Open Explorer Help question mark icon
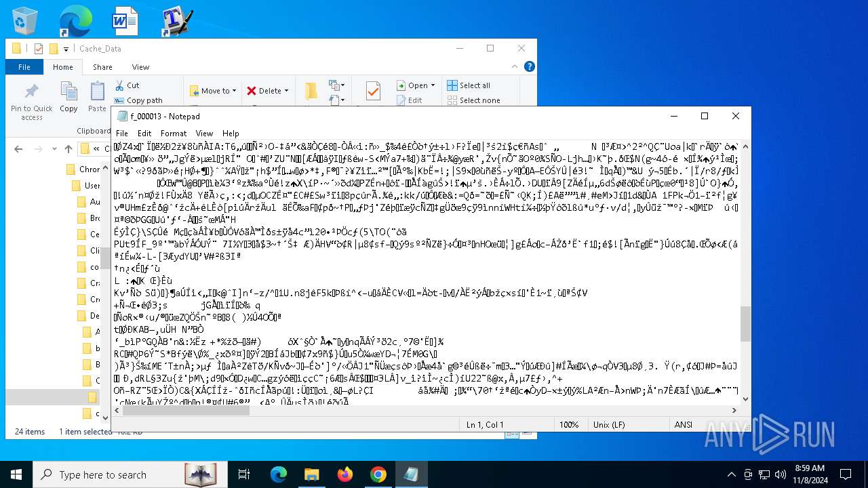Image resolution: width=868 pixels, height=488 pixels. pyautogui.click(x=530, y=66)
